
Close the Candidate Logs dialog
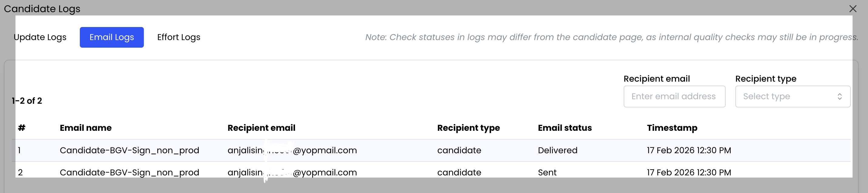point(853,9)
